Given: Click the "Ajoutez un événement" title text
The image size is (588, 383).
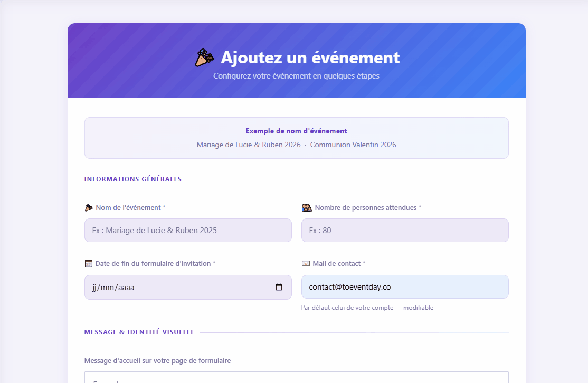Looking at the screenshot, I should click(x=310, y=58).
